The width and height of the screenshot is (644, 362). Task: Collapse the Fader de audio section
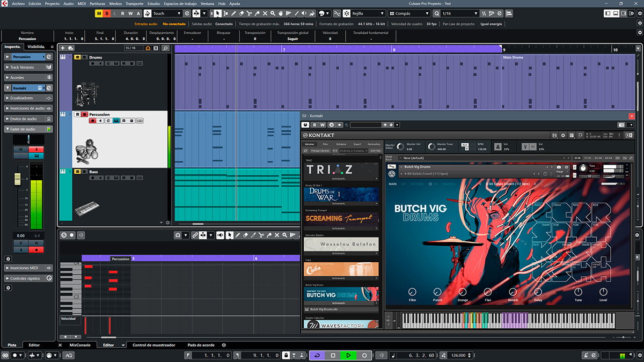coord(28,129)
